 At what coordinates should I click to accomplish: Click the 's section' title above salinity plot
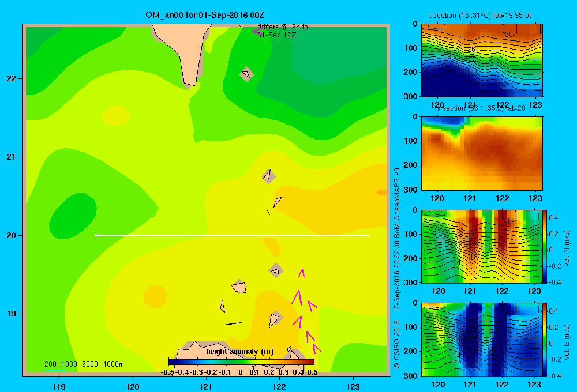click(481, 108)
